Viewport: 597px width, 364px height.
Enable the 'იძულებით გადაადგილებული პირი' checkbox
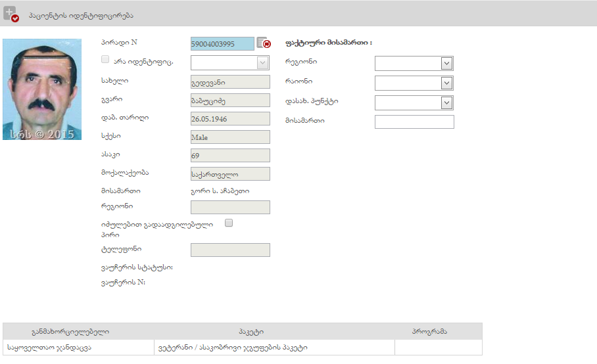coord(229,223)
